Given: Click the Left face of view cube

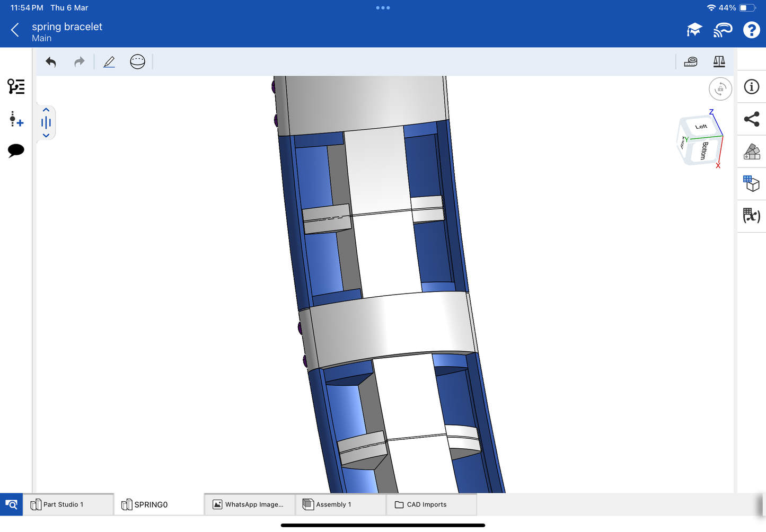Looking at the screenshot, I should point(701,127).
